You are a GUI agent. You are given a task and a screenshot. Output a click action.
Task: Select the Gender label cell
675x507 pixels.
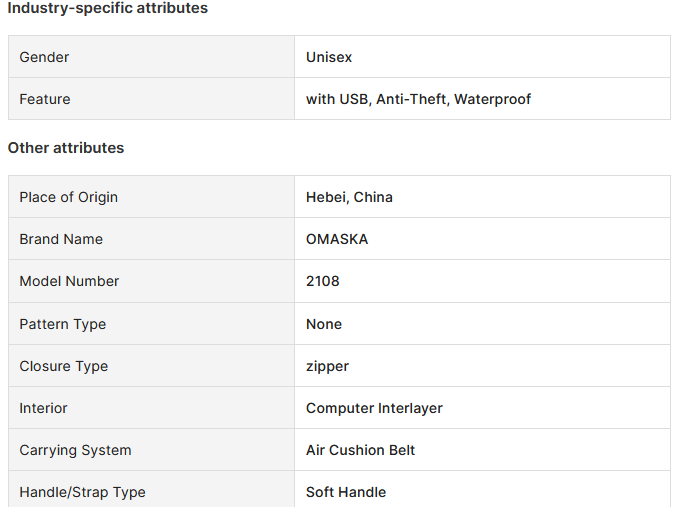152,57
